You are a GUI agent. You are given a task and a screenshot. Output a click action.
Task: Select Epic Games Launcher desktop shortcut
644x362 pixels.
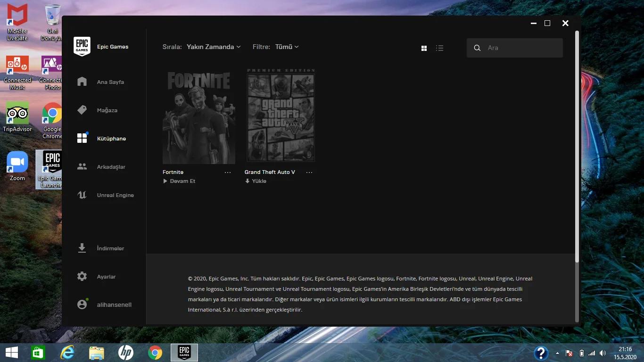point(49,170)
